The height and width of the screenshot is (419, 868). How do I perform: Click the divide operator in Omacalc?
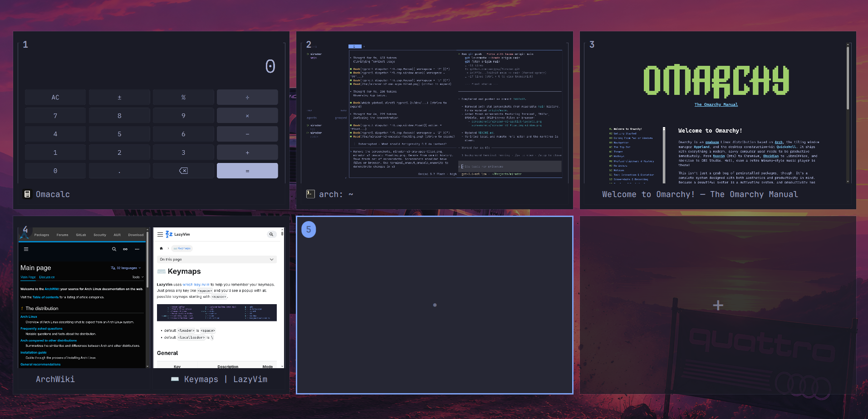pyautogui.click(x=247, y=97)
